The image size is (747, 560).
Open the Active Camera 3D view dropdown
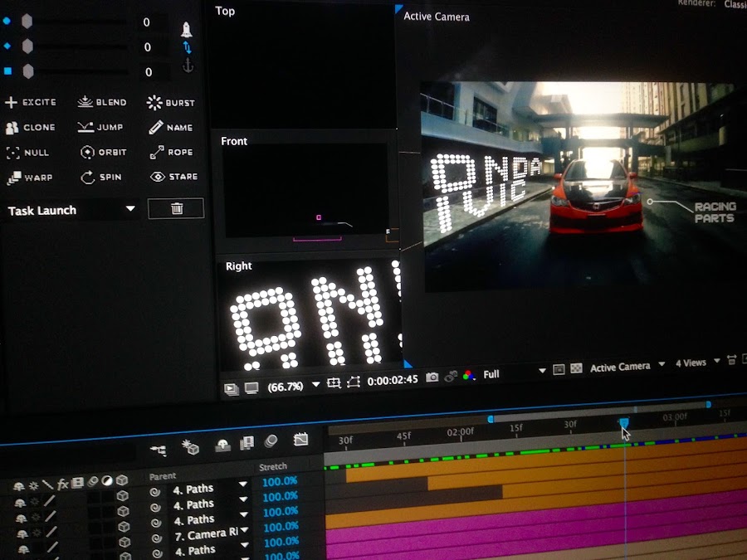627,366
